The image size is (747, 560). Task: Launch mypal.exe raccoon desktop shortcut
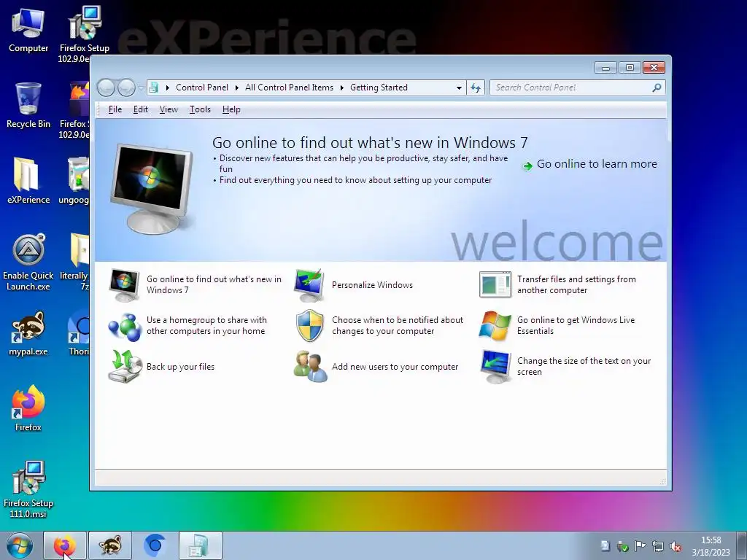pos(28,333)
